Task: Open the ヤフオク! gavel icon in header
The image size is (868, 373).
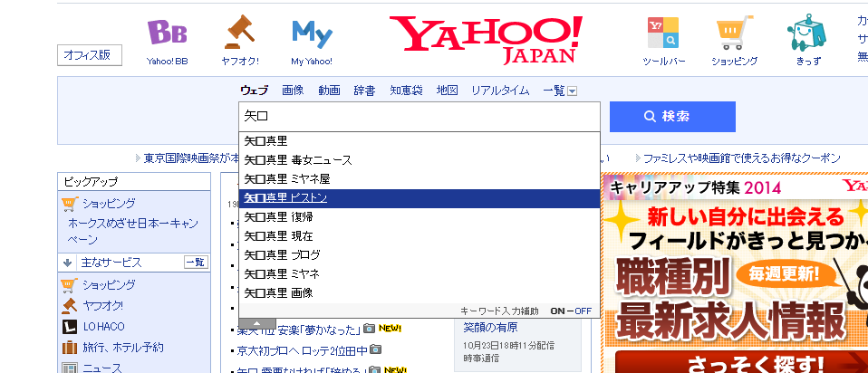Action: pyautogui.click(x=240, y=32)
